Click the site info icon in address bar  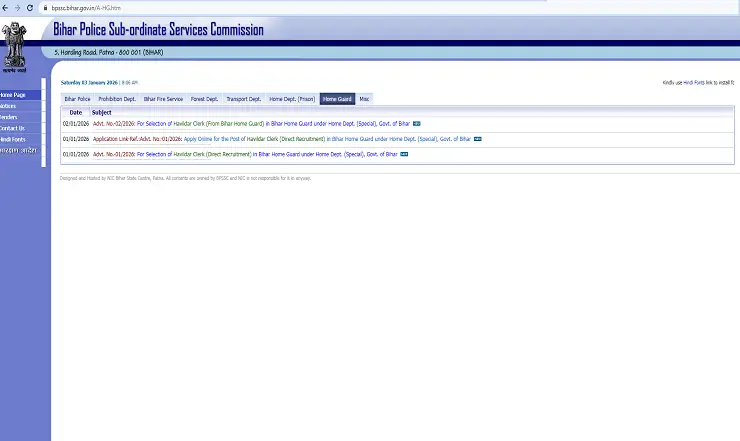[43, 7]
